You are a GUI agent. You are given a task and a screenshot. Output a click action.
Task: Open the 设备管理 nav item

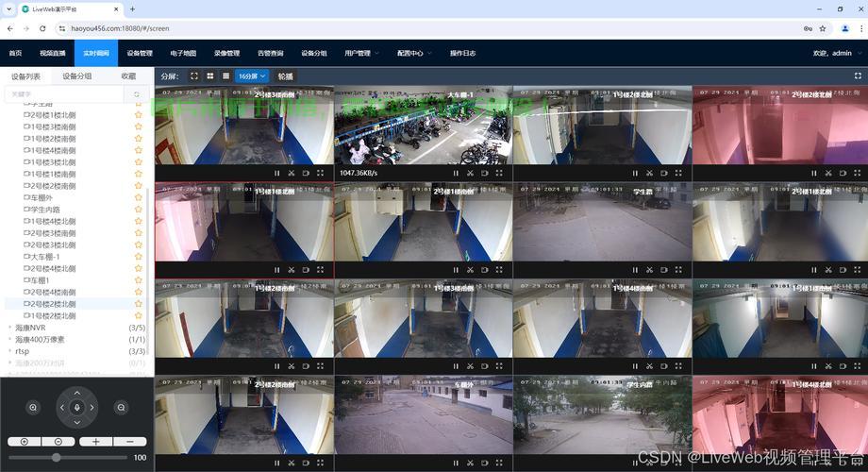(140, 53)
